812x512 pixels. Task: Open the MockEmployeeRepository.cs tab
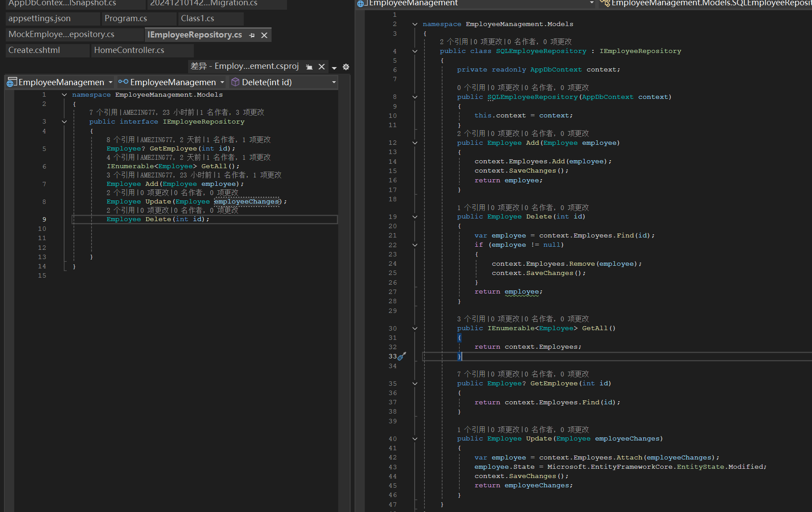point(75,34)
